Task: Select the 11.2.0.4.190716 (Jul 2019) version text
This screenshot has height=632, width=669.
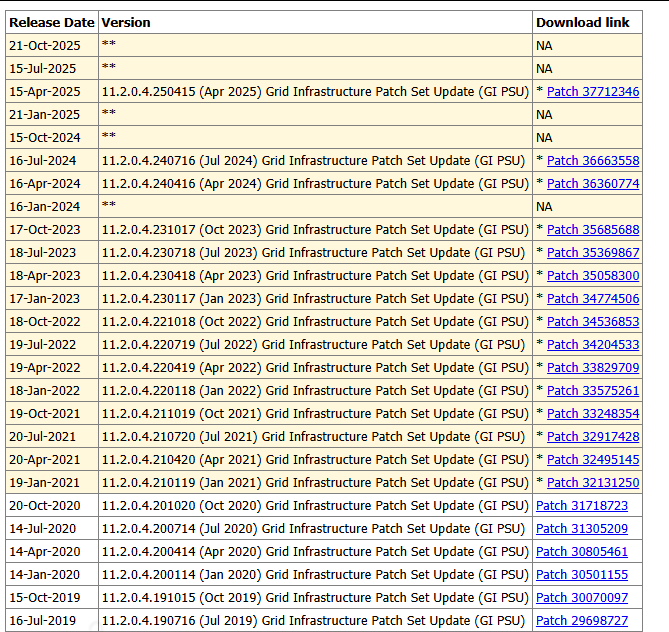Action: pyautogui.click(x=313, y=622)
